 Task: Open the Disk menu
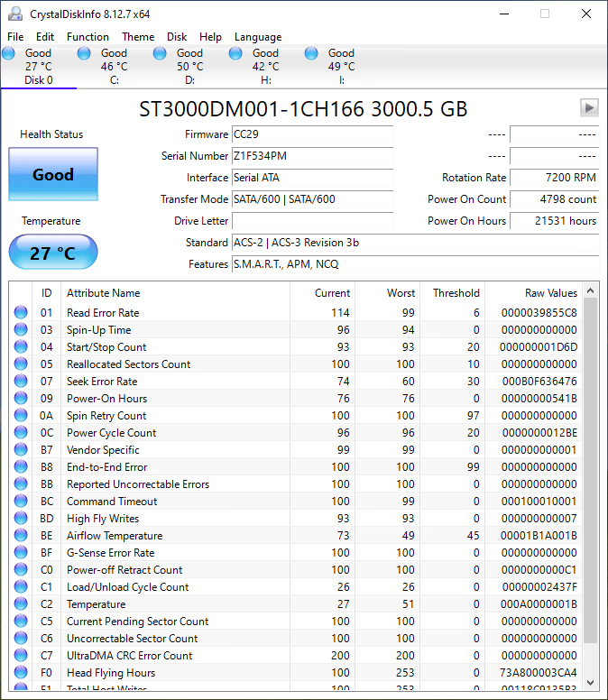click(x=177, y=37)
